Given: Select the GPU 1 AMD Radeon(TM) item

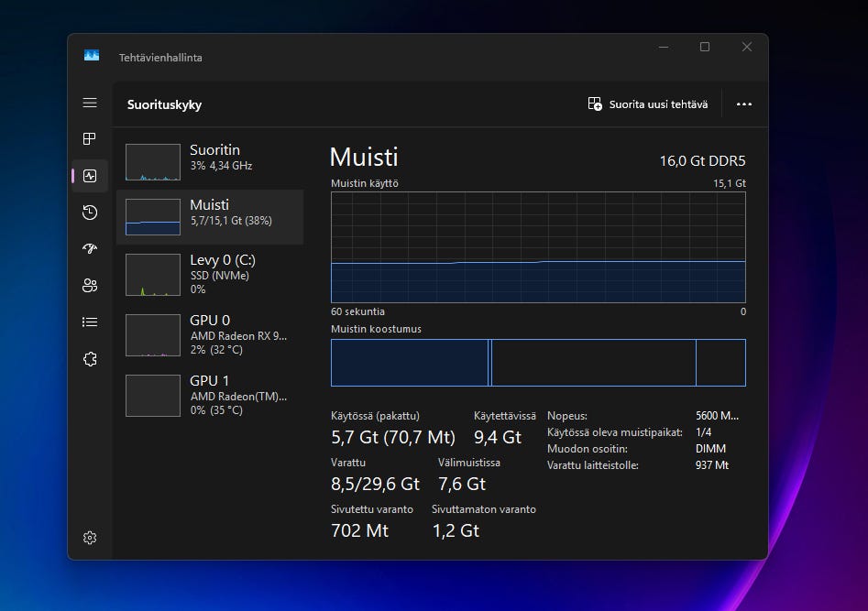Looking at the screenshot, I should [210, 395].
